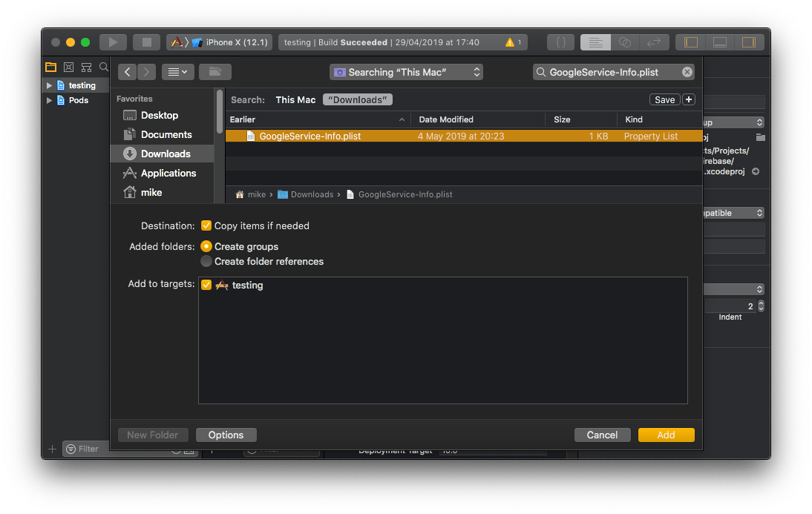The width and height of the screenshot is (812, 514).
Task: Open the symbol navigator hierarchy icon
Action: click(87, 67)
